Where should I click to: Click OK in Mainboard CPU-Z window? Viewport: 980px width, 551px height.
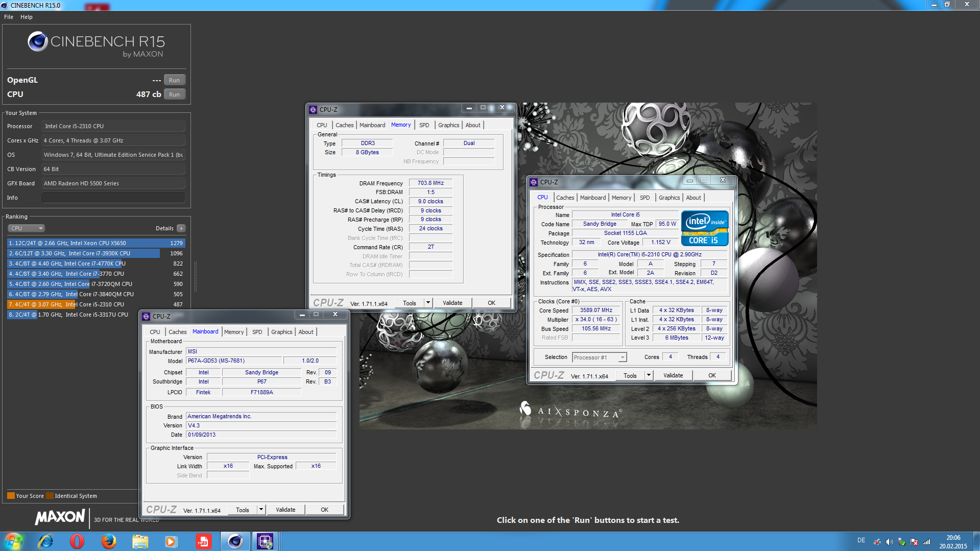pos(324,510)
